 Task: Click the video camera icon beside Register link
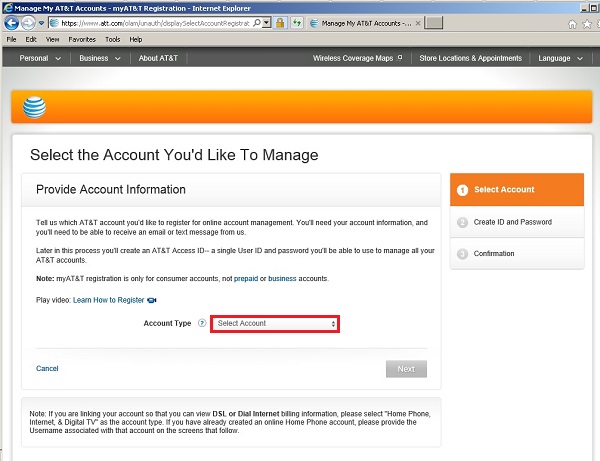click(x=152, y=300)
